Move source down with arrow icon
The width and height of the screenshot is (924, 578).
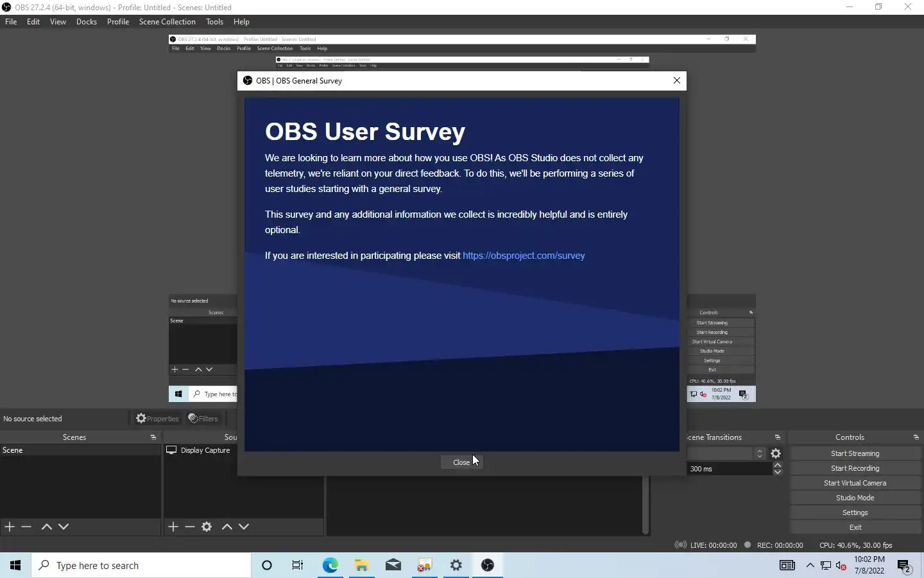pyautogui.click(x=244, y=527)
